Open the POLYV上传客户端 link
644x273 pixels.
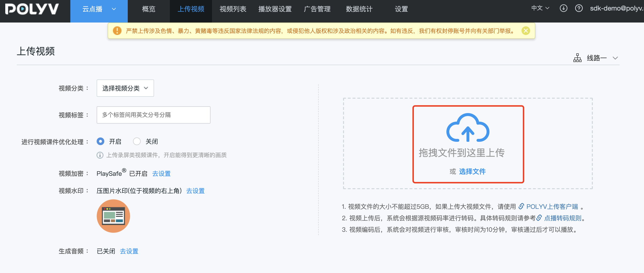552,206
